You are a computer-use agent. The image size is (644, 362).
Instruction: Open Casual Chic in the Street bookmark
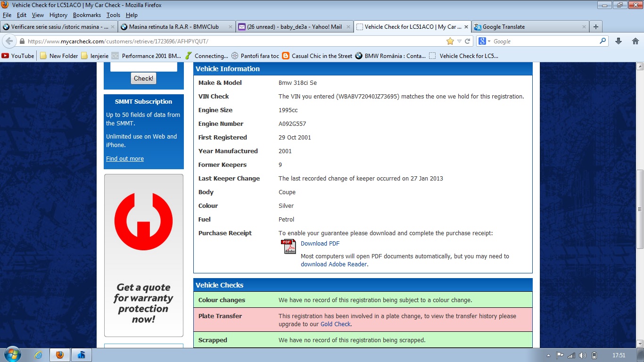point(317,56)
